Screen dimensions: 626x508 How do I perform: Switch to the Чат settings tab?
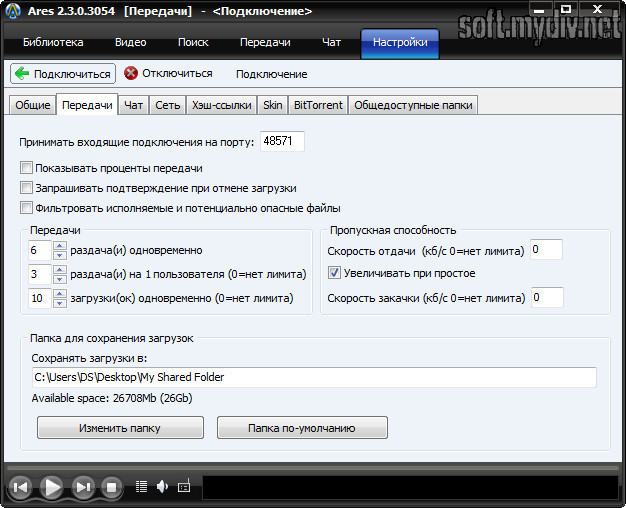(133, 105)
